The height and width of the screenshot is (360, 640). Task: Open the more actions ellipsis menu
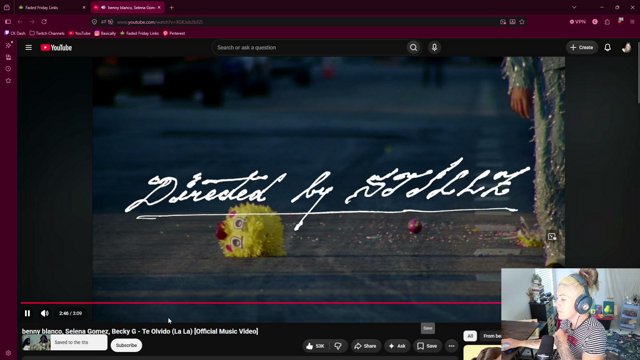451,346
